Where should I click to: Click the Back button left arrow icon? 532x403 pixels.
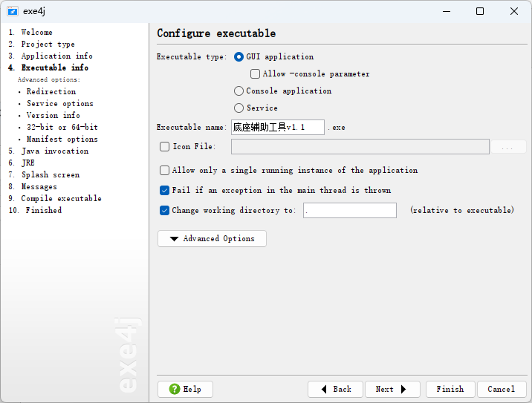point(324,389)
